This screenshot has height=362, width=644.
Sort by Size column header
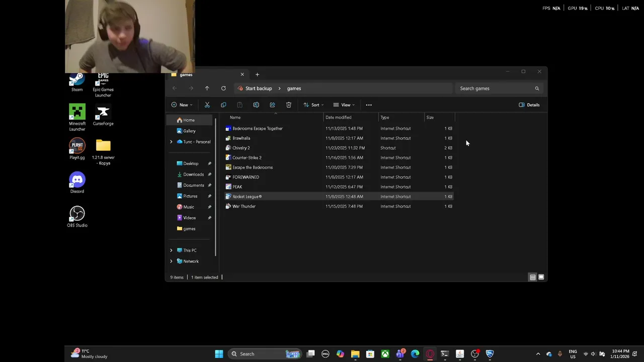point(430,118)
